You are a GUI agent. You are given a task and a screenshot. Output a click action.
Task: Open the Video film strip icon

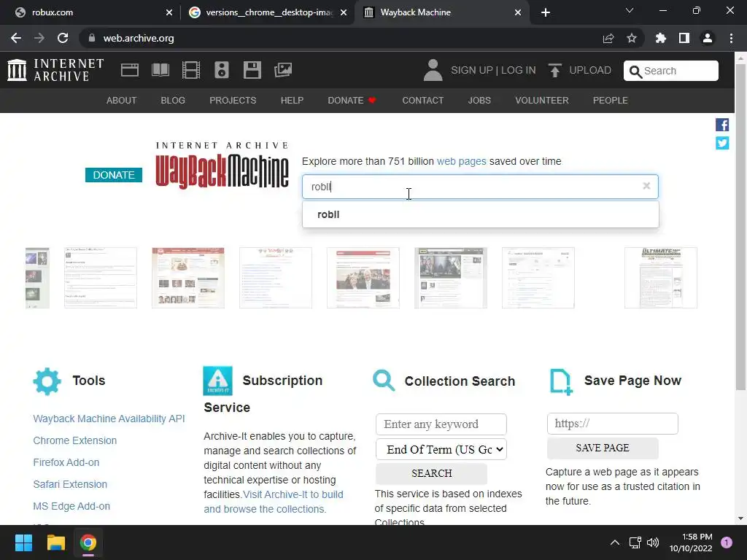tap(191, 70)
